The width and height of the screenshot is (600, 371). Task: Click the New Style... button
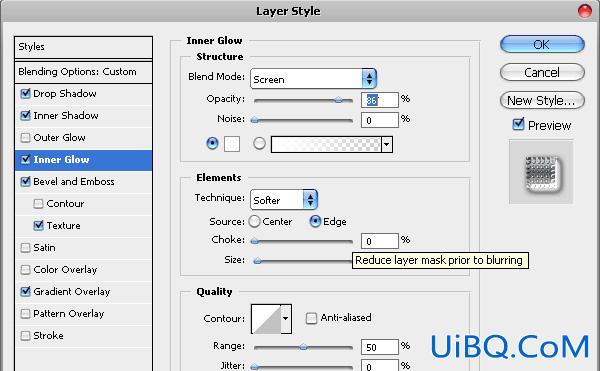(542, 101)
